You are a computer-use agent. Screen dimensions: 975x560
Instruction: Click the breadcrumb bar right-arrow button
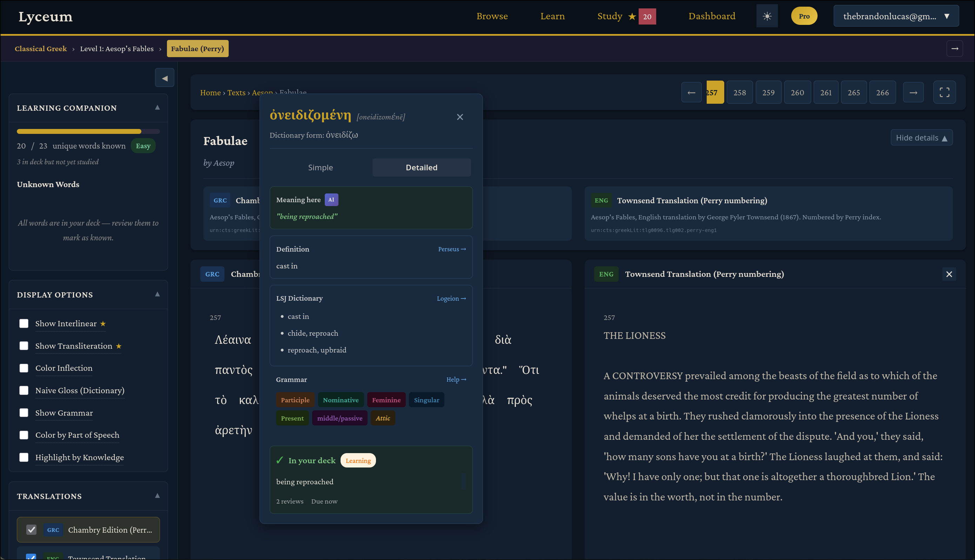click(x=955, y=48)
